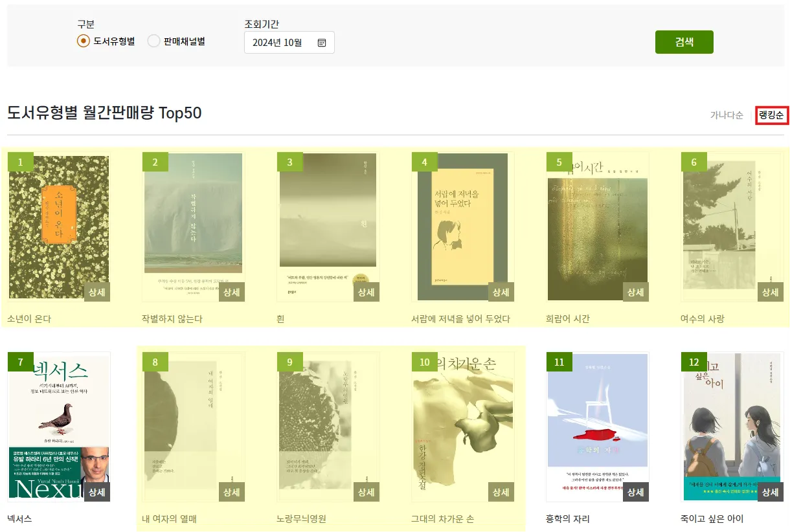
Task: Select the 도서유형별 radio button
Action: (83, 41)
